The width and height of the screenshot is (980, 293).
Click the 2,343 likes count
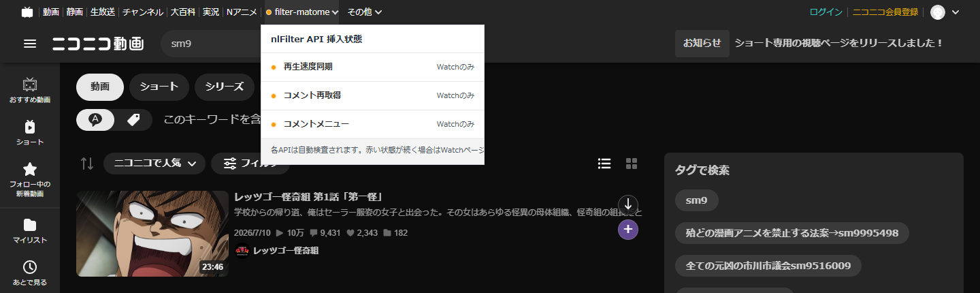[362, 233]
